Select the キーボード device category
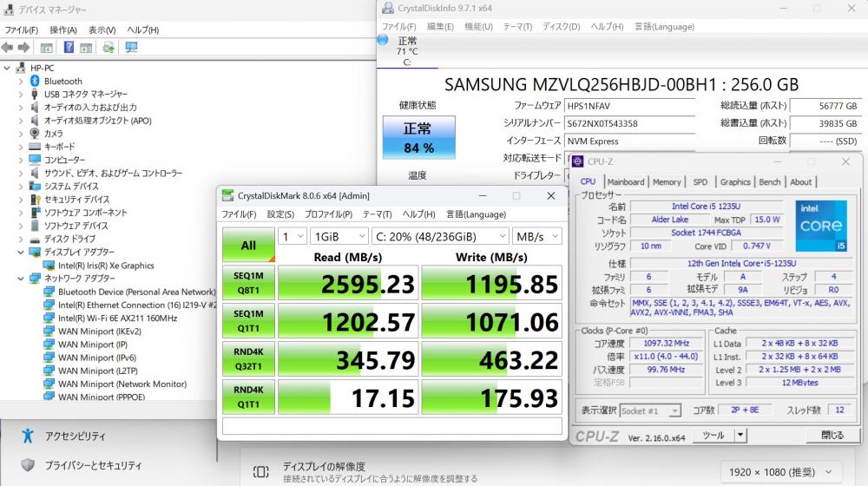The height and width of the screenshot is (486, 868). click(59, 147)
